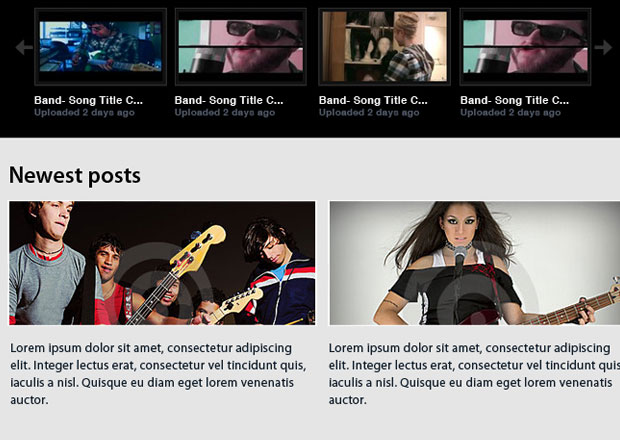620x440 pixels.
Task: Click first 'Uploaded 2 days ago' text
Action: coord(84,113)
